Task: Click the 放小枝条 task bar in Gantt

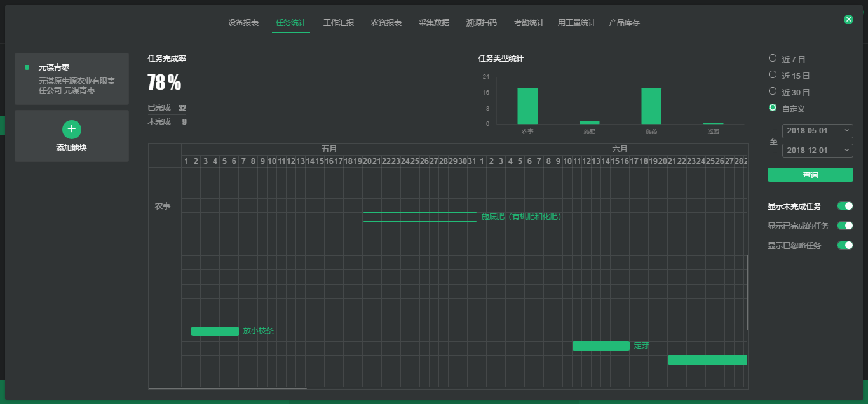Action: click(x=215, y=331)
